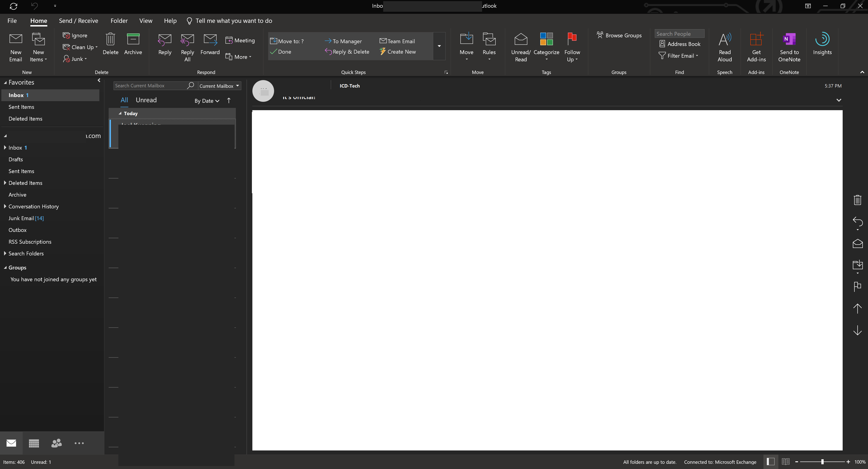Expand Conversation History folder
This screenshot has width=868, height=469.
[5, 207]
